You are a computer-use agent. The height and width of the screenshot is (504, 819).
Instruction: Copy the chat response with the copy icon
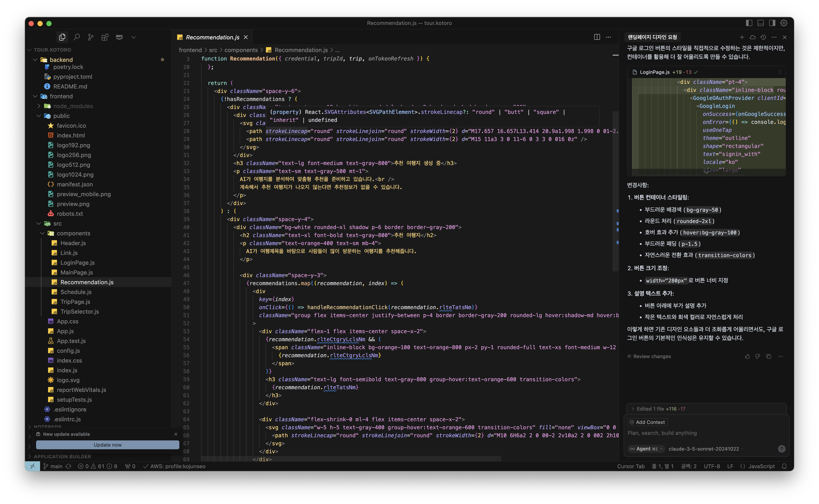click(x=769, y=356)
